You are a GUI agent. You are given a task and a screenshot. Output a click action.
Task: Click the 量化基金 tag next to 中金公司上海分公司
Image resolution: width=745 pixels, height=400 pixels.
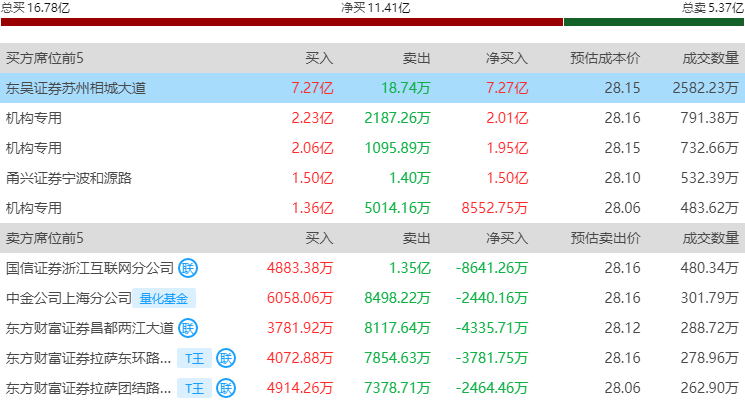tap(164, 298)
